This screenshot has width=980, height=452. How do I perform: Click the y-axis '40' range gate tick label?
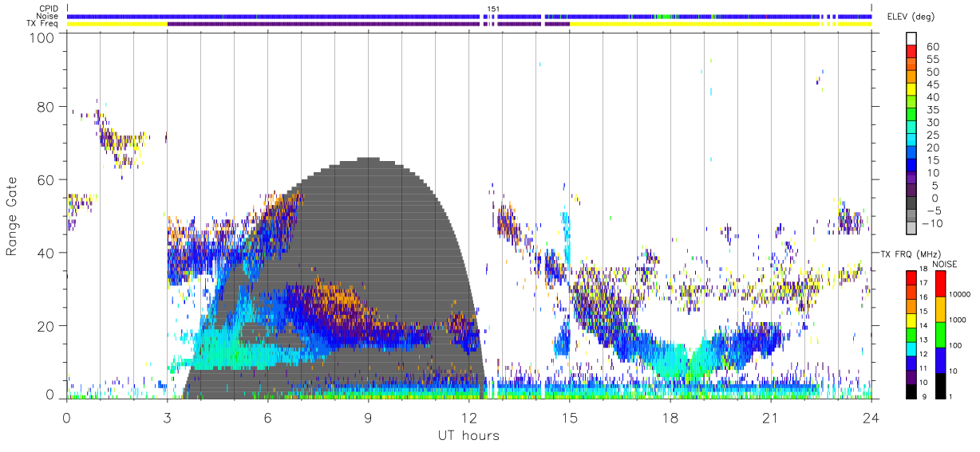coord(45,253)
